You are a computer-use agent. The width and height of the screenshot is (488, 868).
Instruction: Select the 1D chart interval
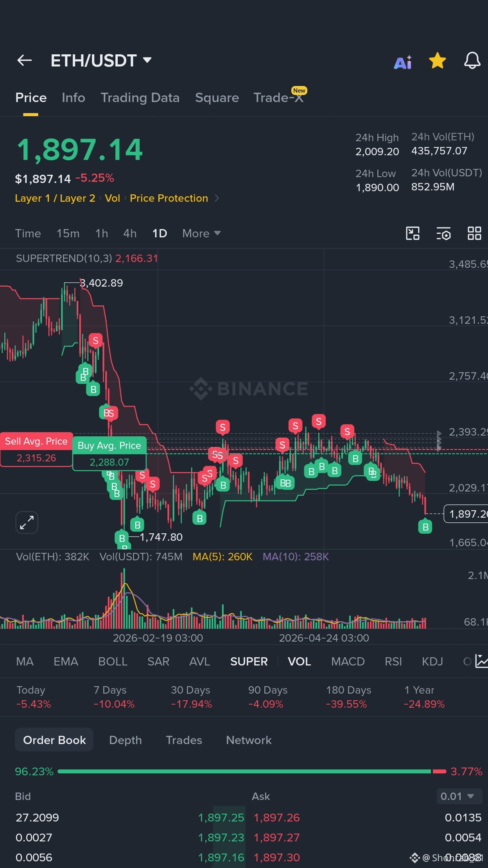click(x=160, y=233)
